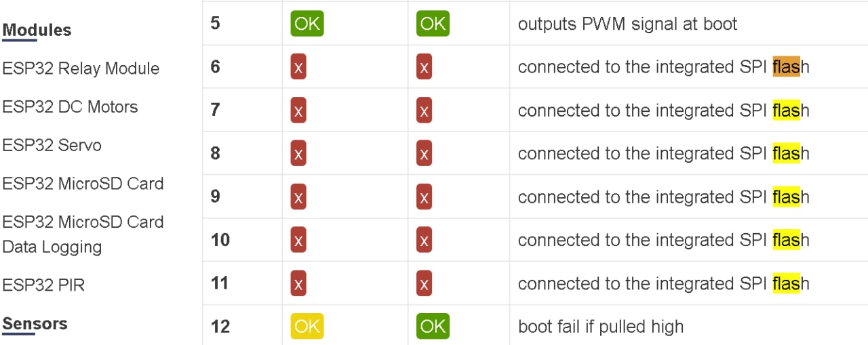This screenshot has height=345, width=868.
Task: Open the ESP32 DC Motors link
Action: tap(70, 107)
